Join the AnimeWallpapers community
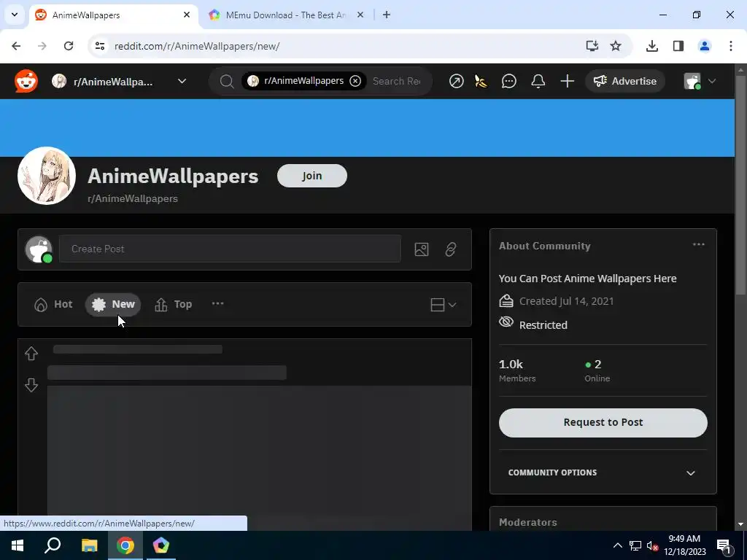 click(x=312, y=176)
